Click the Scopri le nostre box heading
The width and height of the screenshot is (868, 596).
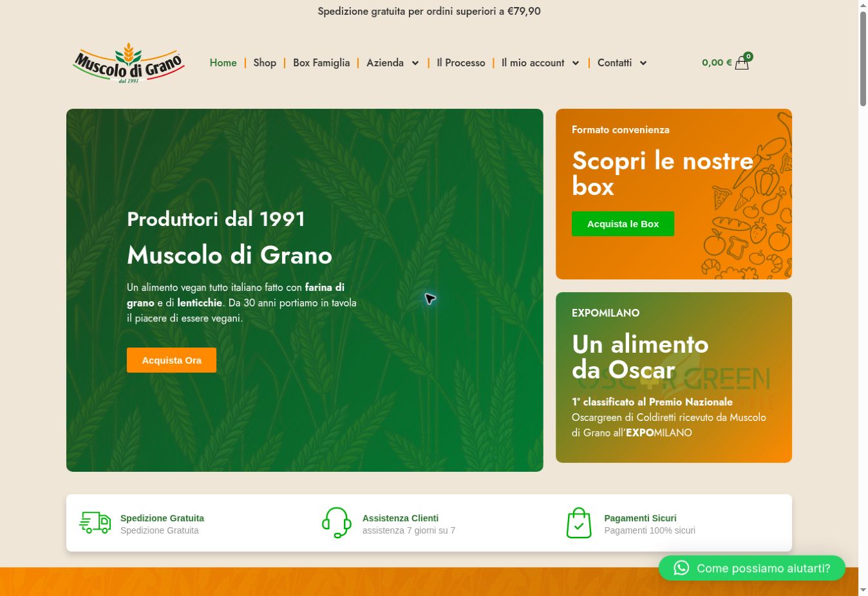coord(663,173)
